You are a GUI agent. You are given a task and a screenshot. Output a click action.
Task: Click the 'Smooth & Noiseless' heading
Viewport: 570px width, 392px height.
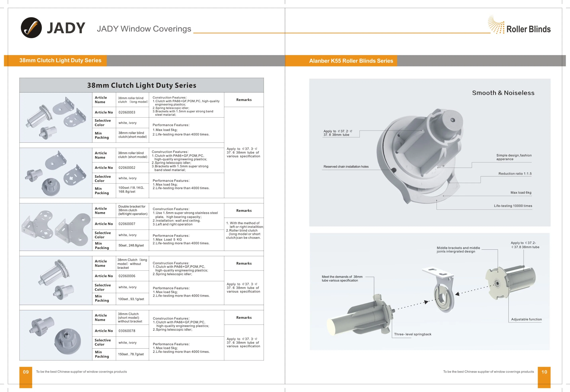pyautogui.click(x=503, y=93)
